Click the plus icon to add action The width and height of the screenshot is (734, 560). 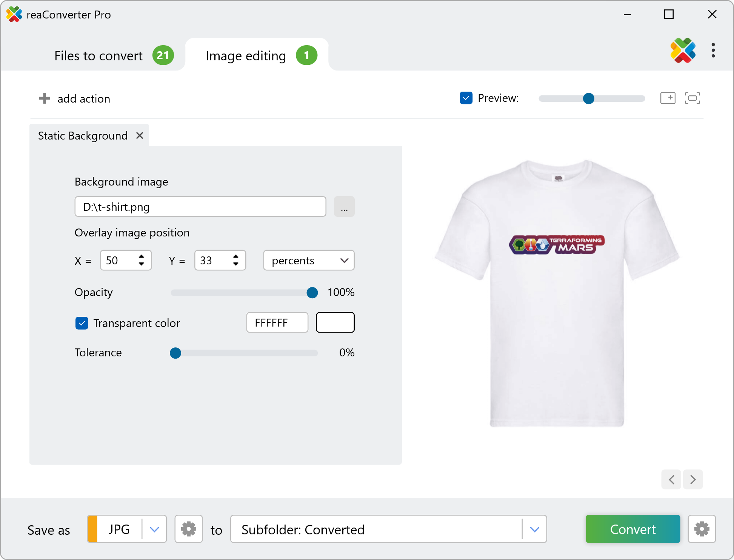(x=45, y=98)
